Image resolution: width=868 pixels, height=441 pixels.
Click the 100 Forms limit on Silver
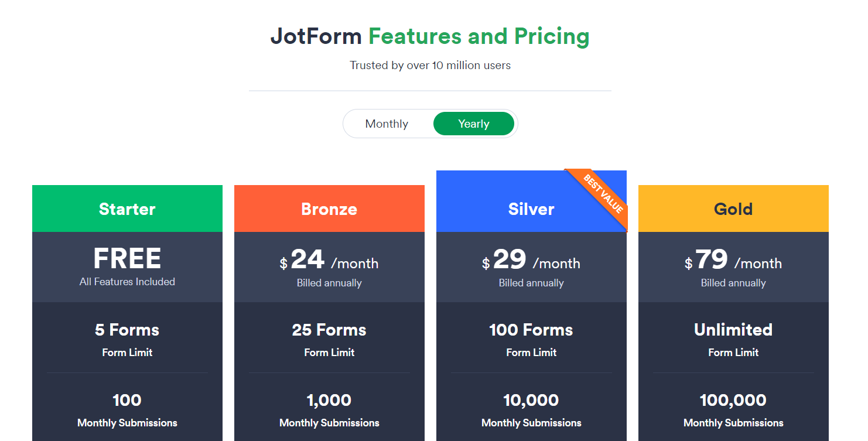[x=531, y=330]
